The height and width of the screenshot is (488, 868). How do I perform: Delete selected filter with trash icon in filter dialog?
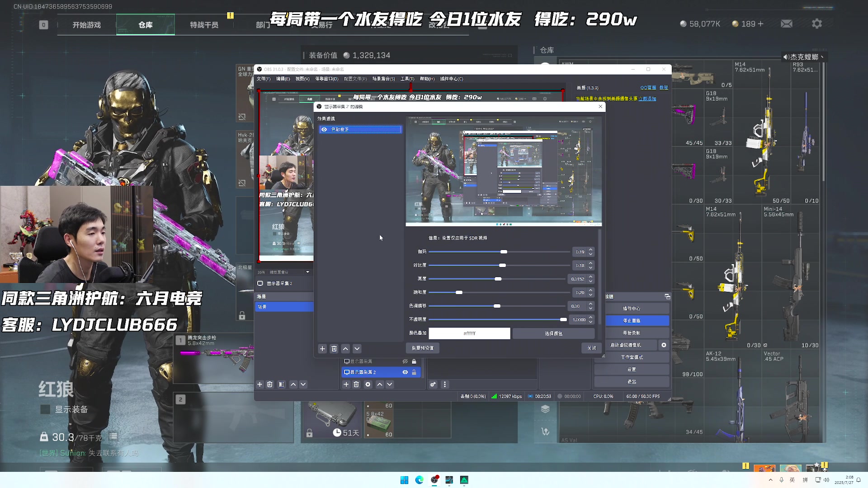tap(334, 349)
